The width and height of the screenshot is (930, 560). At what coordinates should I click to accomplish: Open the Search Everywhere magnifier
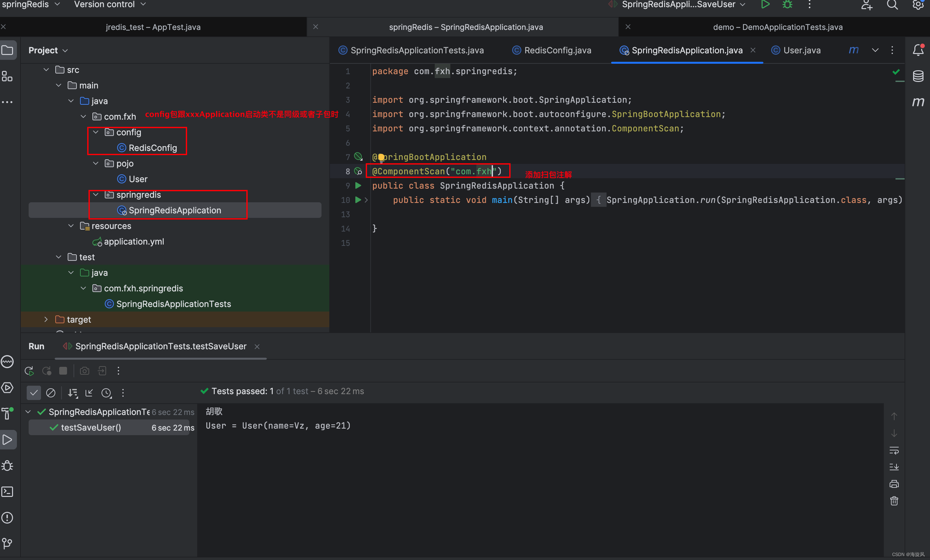(x=892, y=5)
